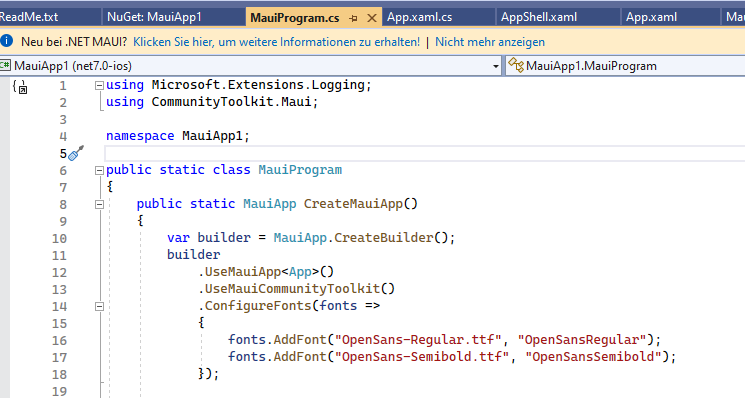Close the MauiProgram.cs tab

[372, 19]
